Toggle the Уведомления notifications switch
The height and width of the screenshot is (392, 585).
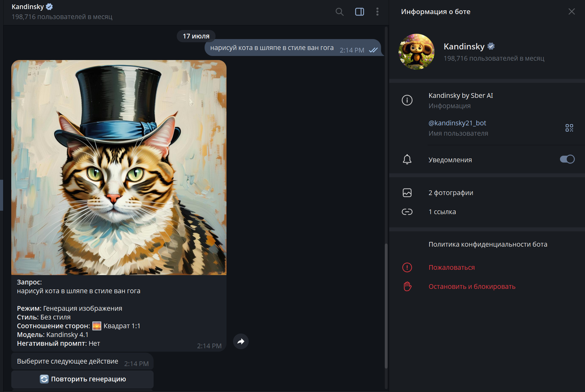coord(567,159)
